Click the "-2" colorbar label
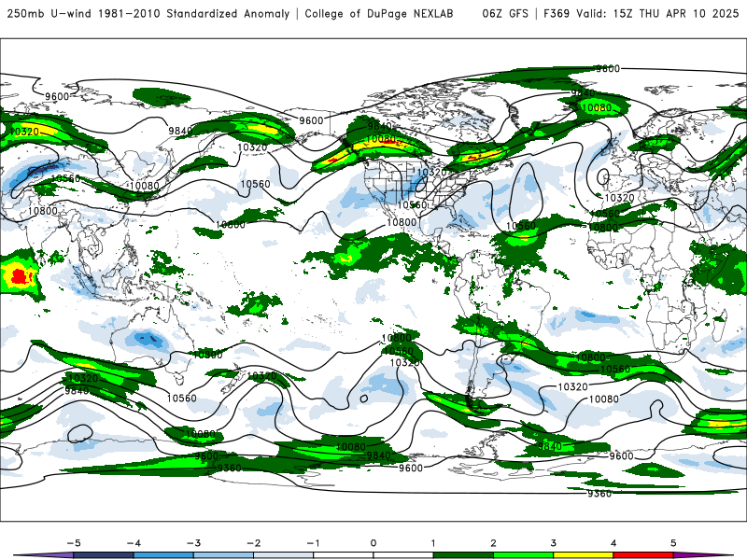The image size is (747, 560). (x=253, y=543)
